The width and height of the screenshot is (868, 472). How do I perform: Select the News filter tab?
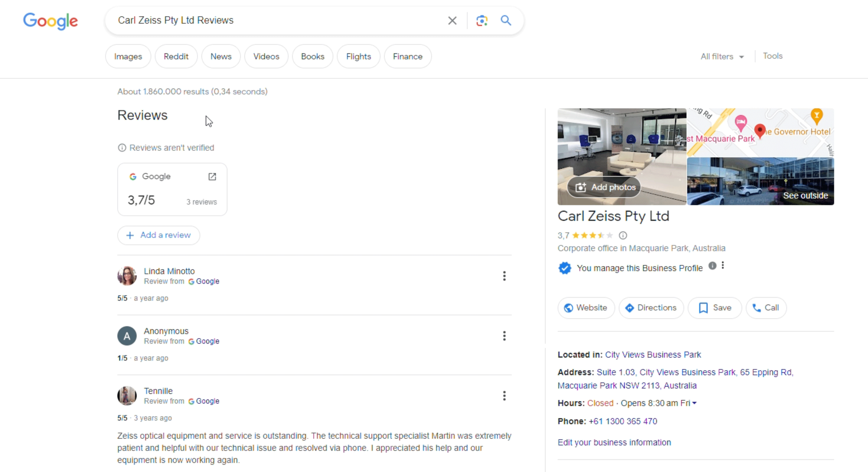[x=221, y=56]
